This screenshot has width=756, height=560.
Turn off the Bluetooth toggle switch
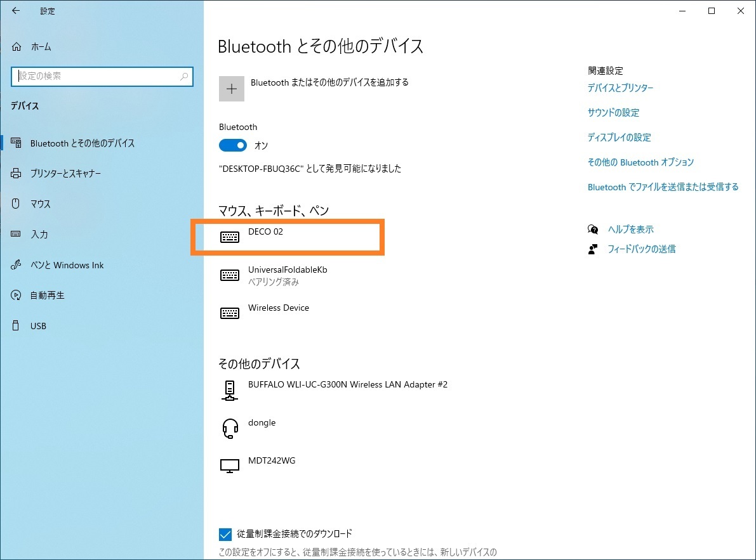coord(233,145)
